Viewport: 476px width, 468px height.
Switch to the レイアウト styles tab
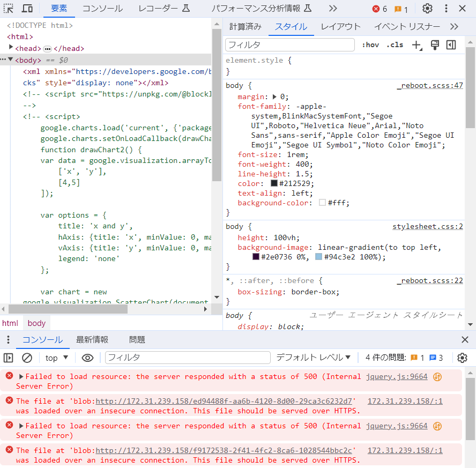pos(340,27)
